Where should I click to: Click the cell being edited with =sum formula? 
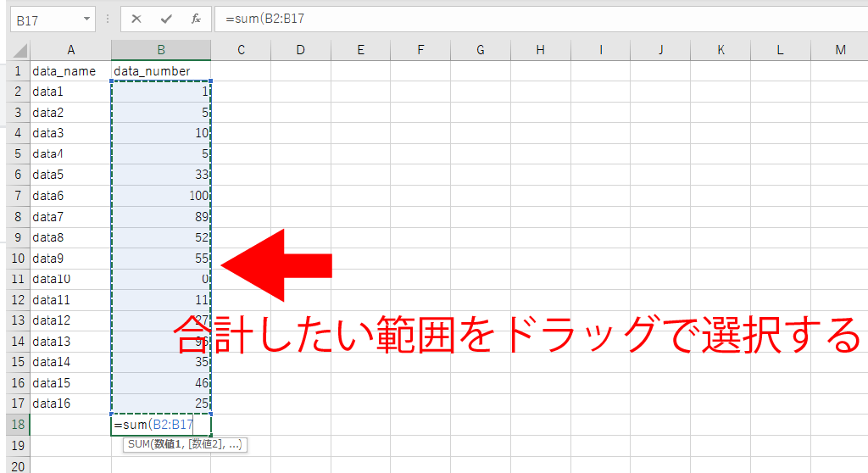pyautogui.click(x=160, y=425)
